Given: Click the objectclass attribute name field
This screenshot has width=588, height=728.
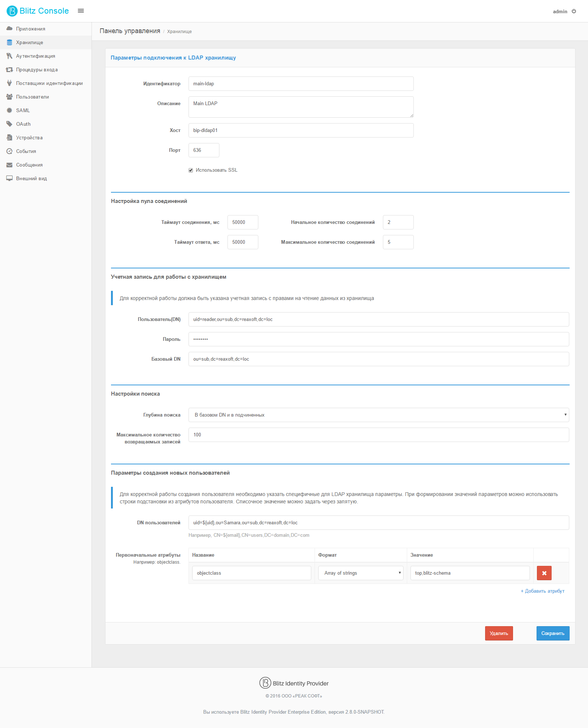Looking at the screenshot, I should click(x=252, y=573).
